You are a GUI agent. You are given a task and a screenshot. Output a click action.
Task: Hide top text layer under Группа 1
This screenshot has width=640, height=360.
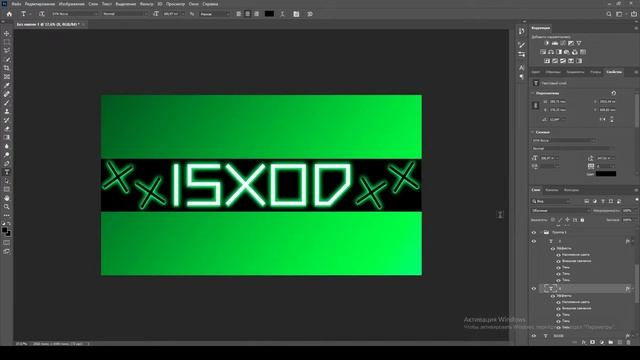[x=534, y=241]
